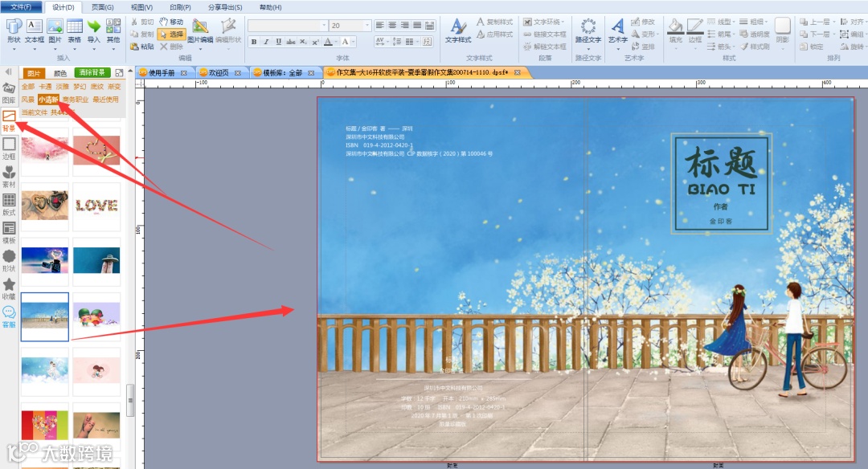
Task: Open the 收藏 favorites sidebar panel
Action: (x=9, y=289)
